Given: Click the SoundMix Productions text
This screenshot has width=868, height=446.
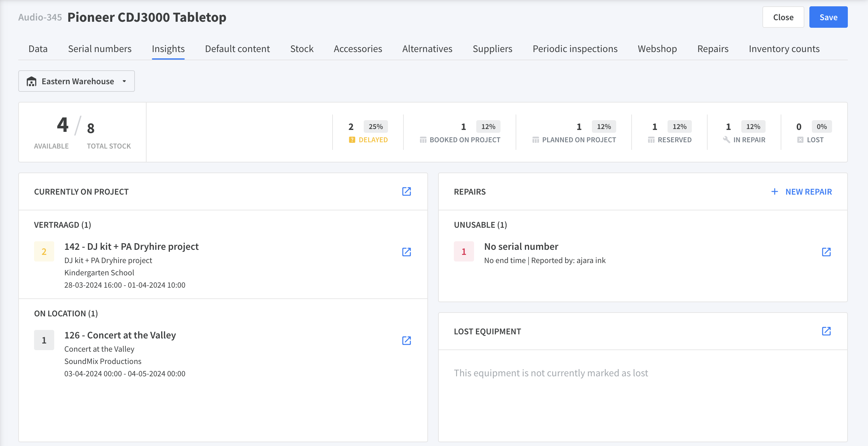Looking at the screenshot, I should [103, 361].
